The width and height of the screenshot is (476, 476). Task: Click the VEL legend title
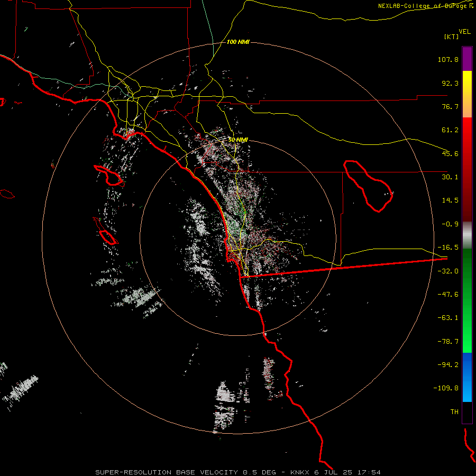(x=464, y=32)
